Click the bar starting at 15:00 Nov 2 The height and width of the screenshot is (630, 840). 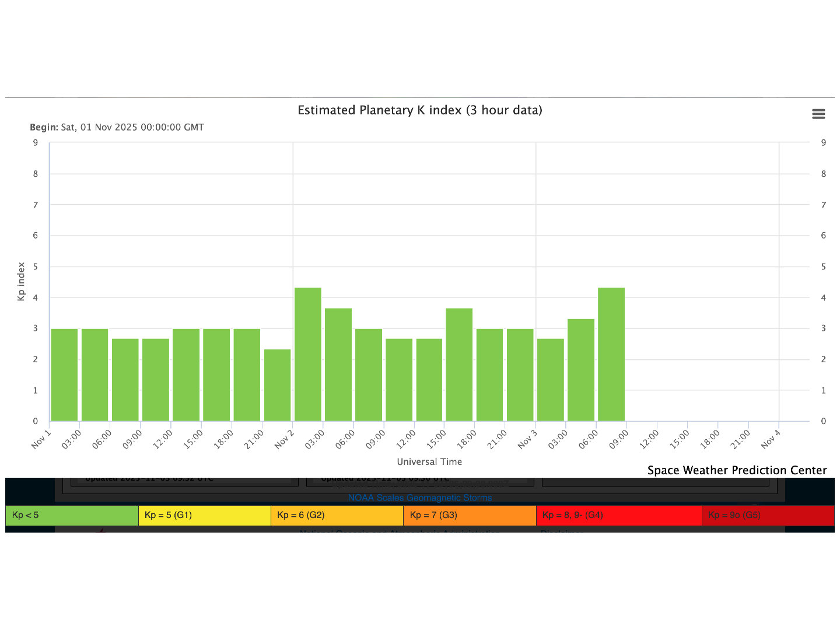click(459, 365)
